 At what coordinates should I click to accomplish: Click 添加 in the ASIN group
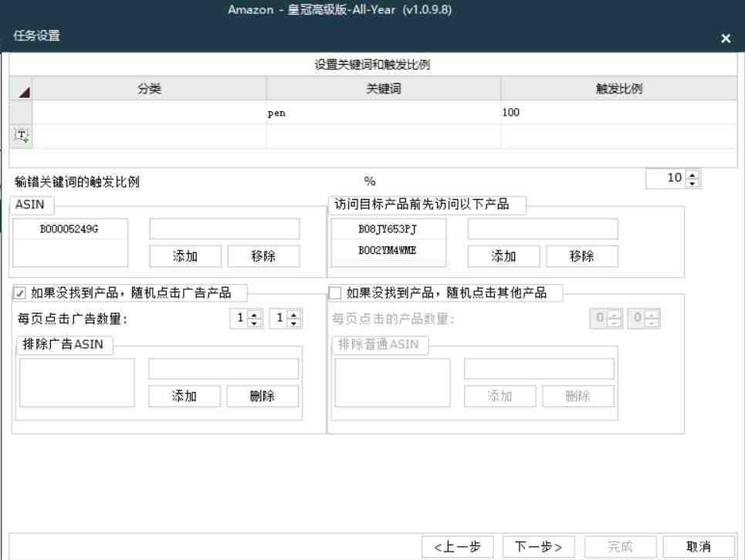click(x=185, y=256)
